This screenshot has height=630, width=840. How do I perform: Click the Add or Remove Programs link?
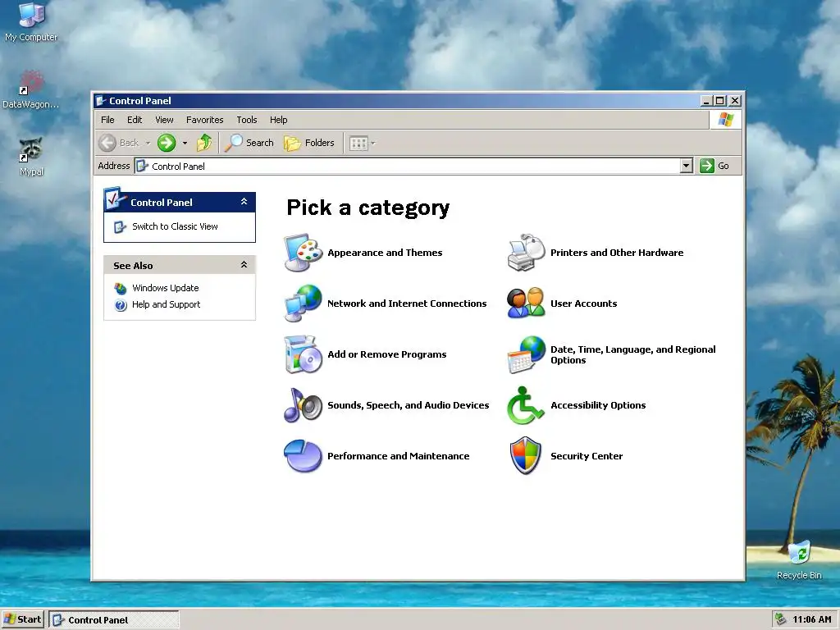pos(387,354)
